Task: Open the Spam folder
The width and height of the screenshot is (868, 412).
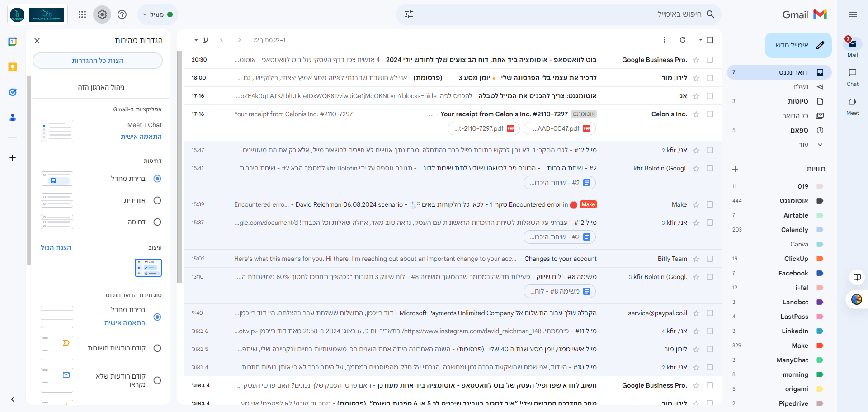Action: coord(779,130)
